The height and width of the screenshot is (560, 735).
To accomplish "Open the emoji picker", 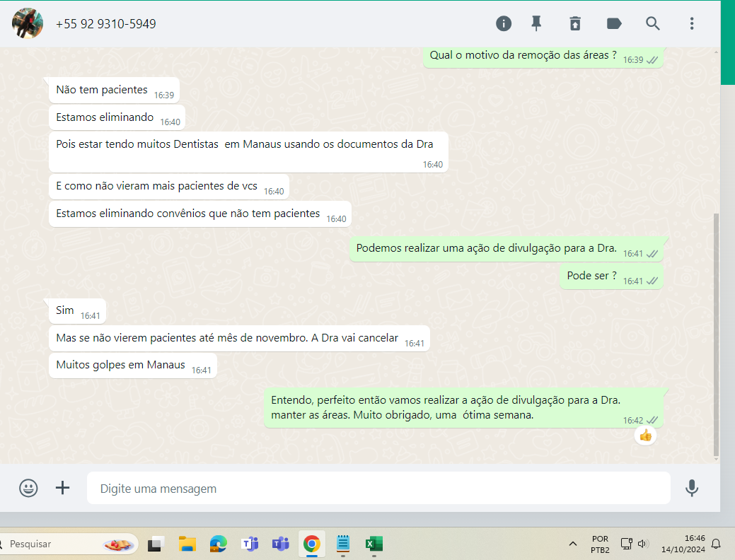I will 28,489.
